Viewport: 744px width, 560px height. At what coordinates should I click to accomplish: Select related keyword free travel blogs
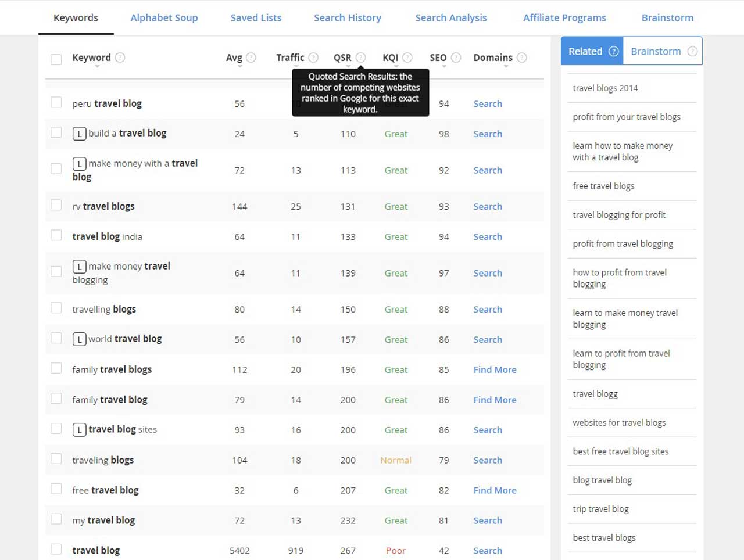tap(603, 186)
